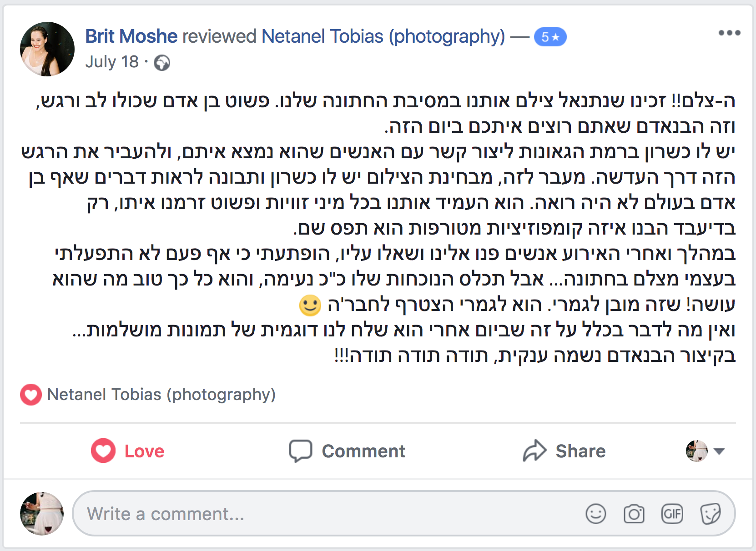Image resolution: width=756 pixels, height=551 pixels.
Task: Click the heart reaction icon beside Netanel Tobias
Action: pos(31,395)
